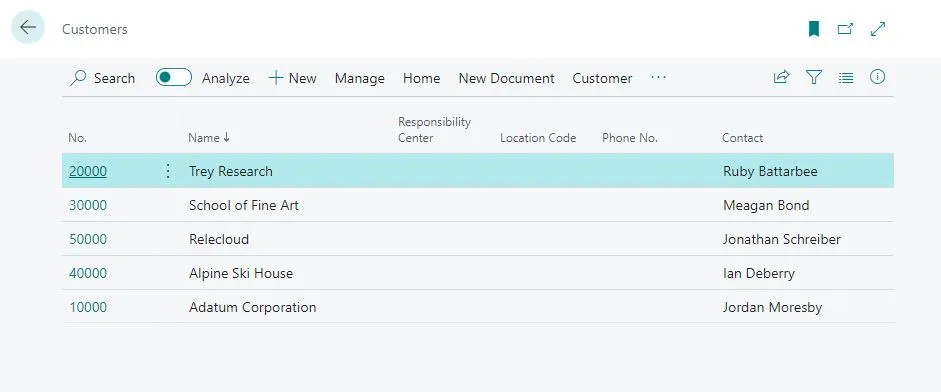The width and height of the screenshot is (941, 392).
Task: Select the Trey Research name cell
Action: point(230,171)
